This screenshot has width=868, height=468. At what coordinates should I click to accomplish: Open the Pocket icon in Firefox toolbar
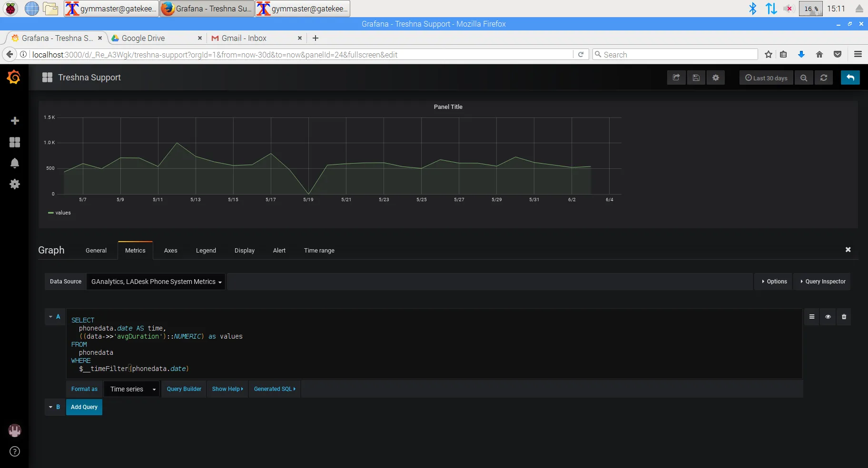838,54
